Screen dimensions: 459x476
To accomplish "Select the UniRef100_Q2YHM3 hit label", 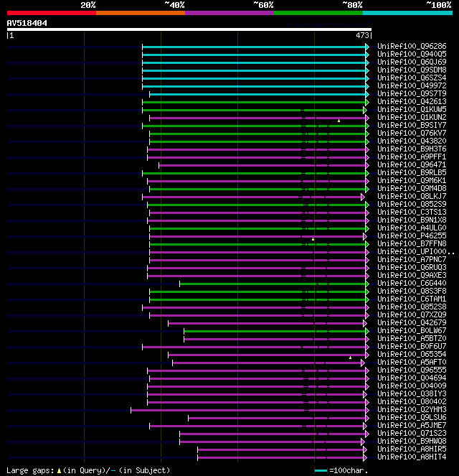I will pyautogui.click(x=412, y=409).
